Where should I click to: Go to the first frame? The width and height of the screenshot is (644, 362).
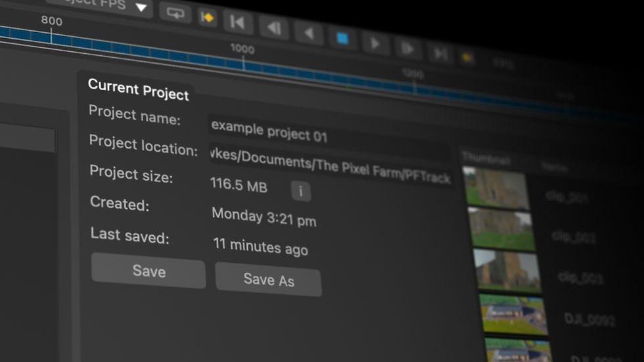click(x=238, y=22)
